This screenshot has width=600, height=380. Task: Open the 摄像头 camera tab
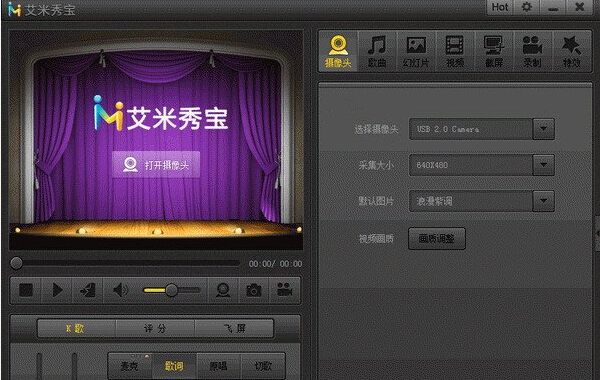[x=338, y=51]
